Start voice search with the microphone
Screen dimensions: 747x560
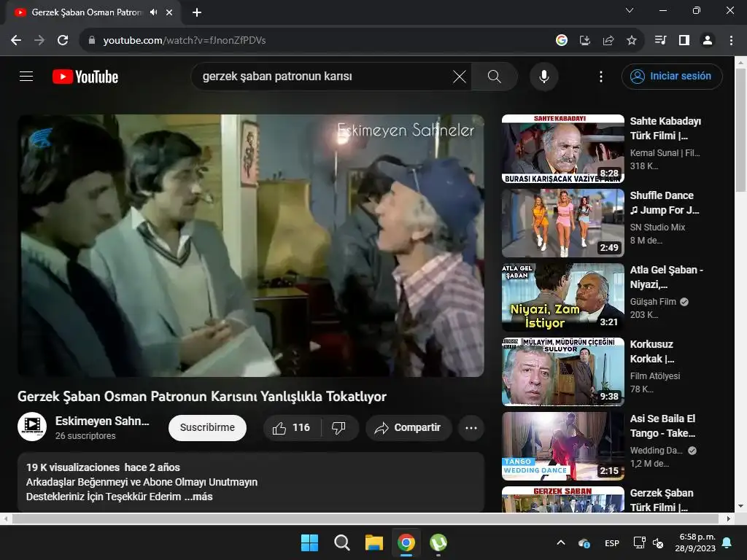pos(543,76)
